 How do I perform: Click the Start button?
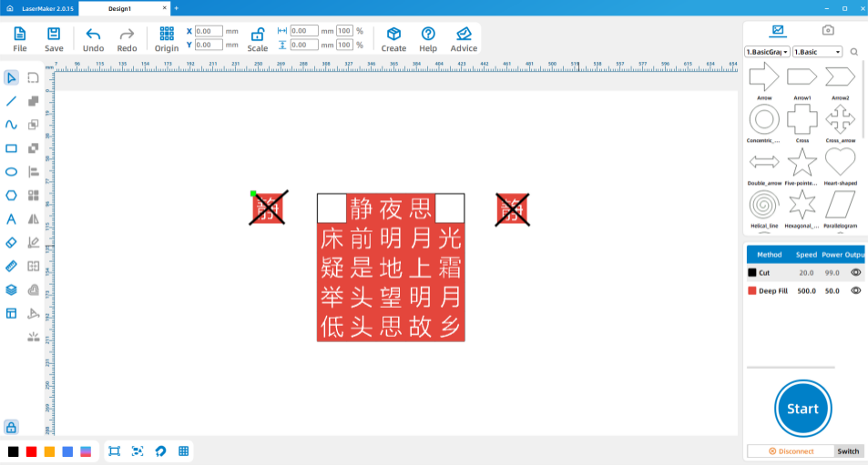(x=802, y=409)
